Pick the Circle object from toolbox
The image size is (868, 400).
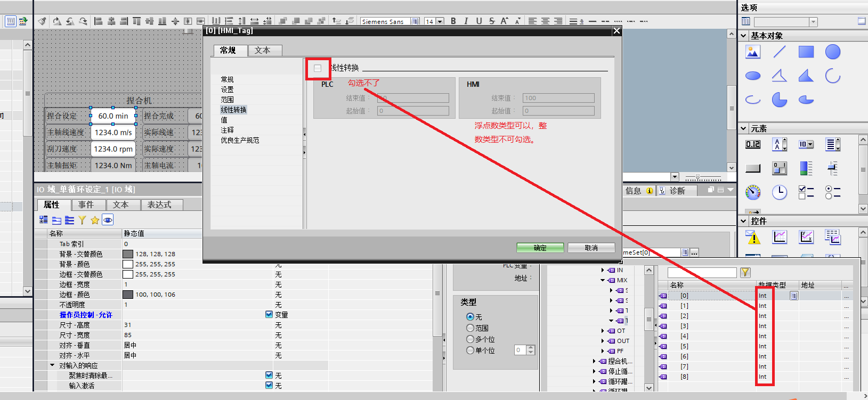[x=832, y=52]
